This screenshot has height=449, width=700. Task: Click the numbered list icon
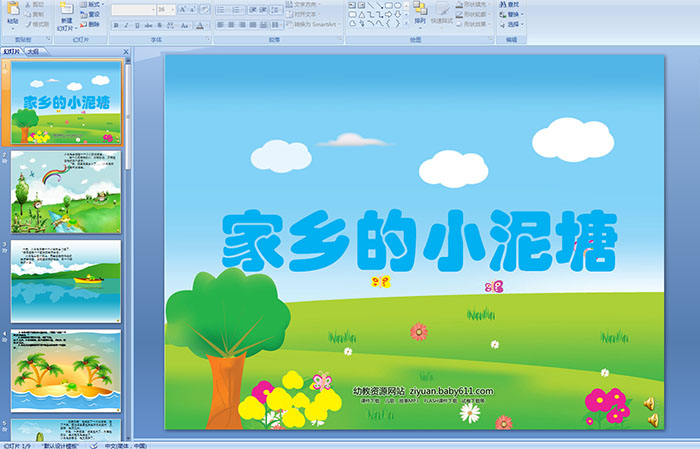[238, 10]
